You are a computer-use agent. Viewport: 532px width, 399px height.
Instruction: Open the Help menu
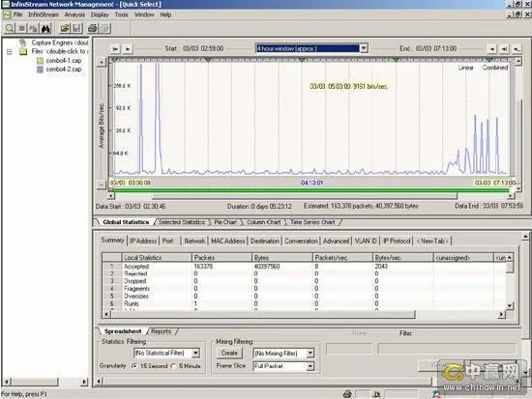click(165, 14)
